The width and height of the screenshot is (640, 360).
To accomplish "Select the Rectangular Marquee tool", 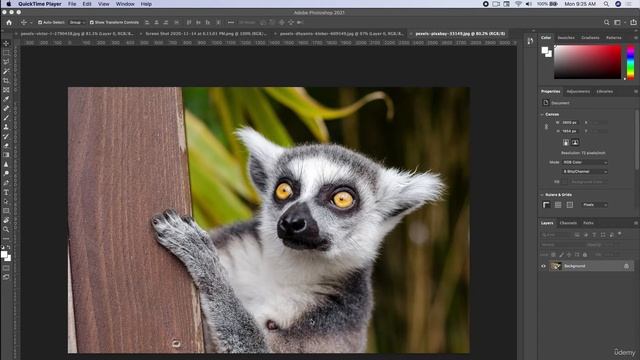I will point(6,53).
